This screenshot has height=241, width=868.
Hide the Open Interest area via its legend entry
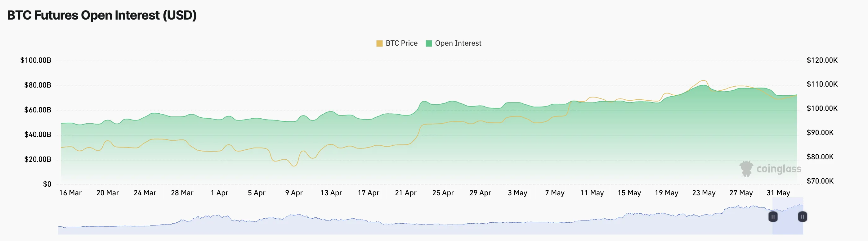point(458,43)
